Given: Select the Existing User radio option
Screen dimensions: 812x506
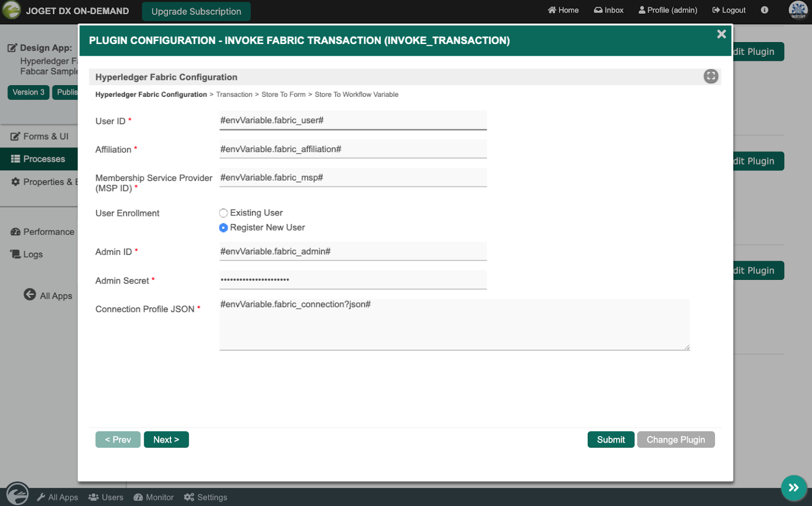Looking at the screenshot, I should (x=223, y=213).
